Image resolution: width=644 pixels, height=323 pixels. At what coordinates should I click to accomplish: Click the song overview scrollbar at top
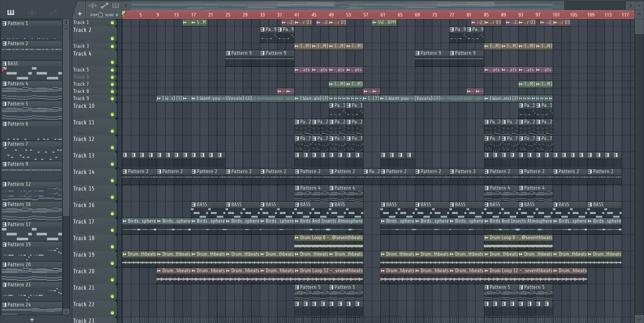tap(347, 5)
